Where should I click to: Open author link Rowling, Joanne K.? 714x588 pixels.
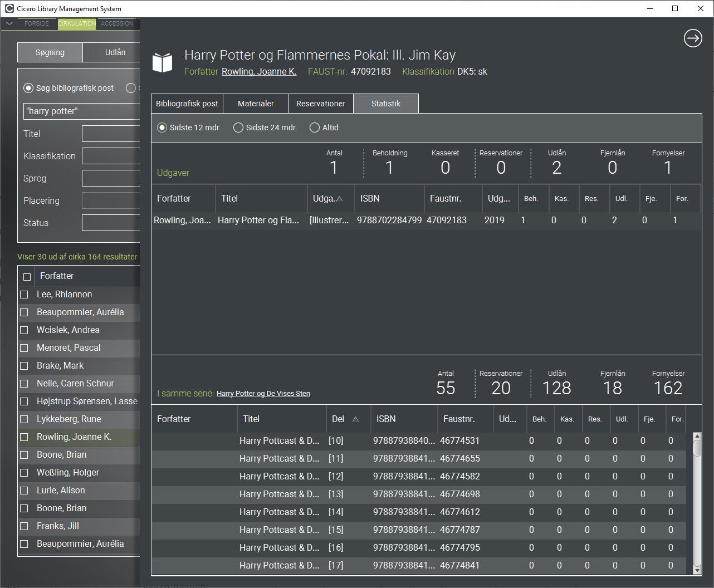(259, 71)
